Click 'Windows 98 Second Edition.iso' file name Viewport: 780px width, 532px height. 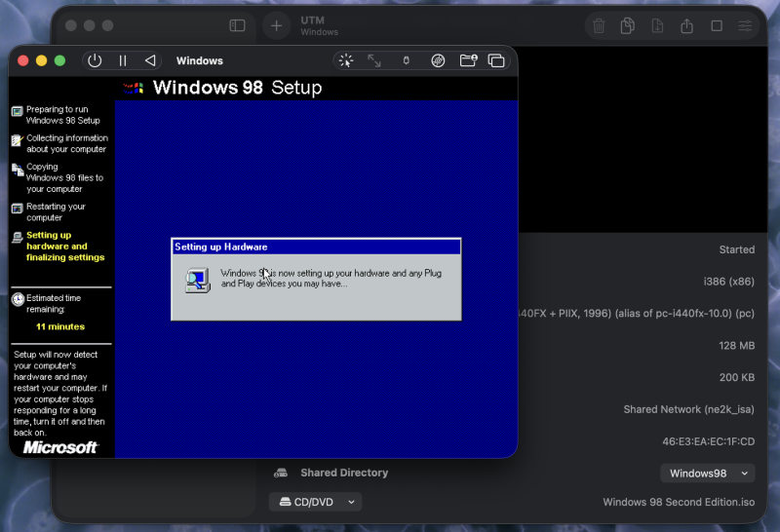pos(679,502)
